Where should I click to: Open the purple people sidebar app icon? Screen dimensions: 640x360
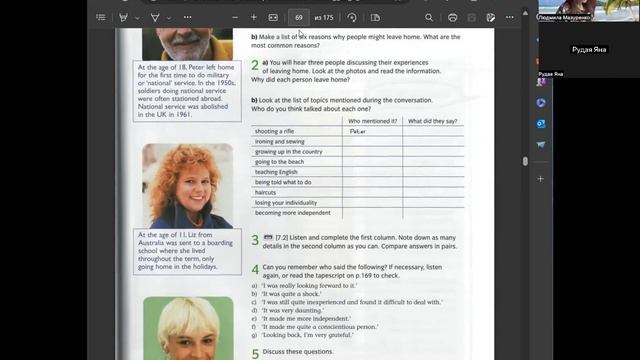(541, 82)
